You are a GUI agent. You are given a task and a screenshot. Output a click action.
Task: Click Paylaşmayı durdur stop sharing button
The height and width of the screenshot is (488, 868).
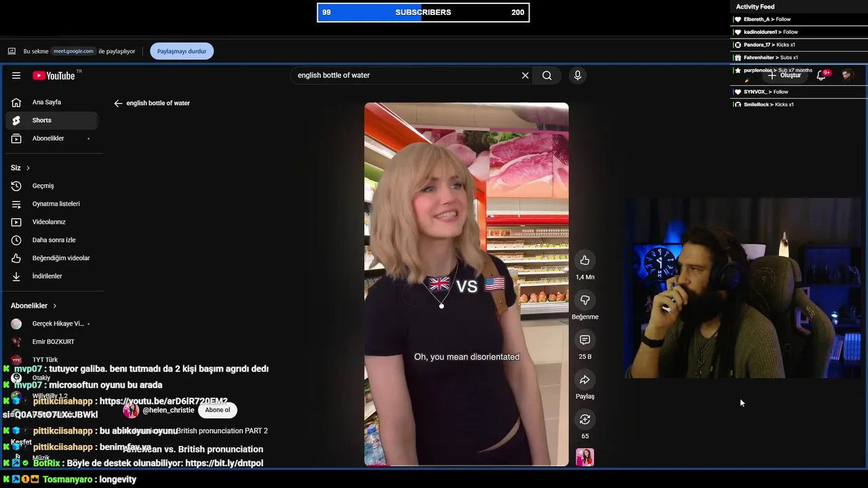click(x=182, y=51)
